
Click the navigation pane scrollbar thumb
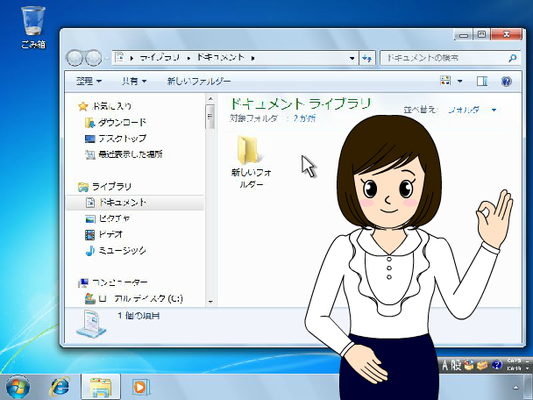pyautogui.click(x=210, y=117)
